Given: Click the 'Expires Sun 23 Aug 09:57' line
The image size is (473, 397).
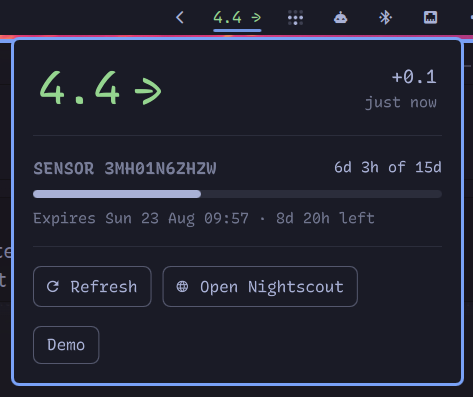Looking at the screenshot, I should click(x=204, y=219).
